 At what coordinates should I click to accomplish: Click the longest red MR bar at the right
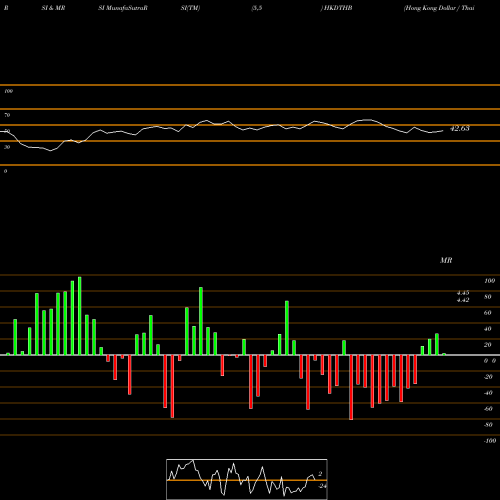point(351,387)
